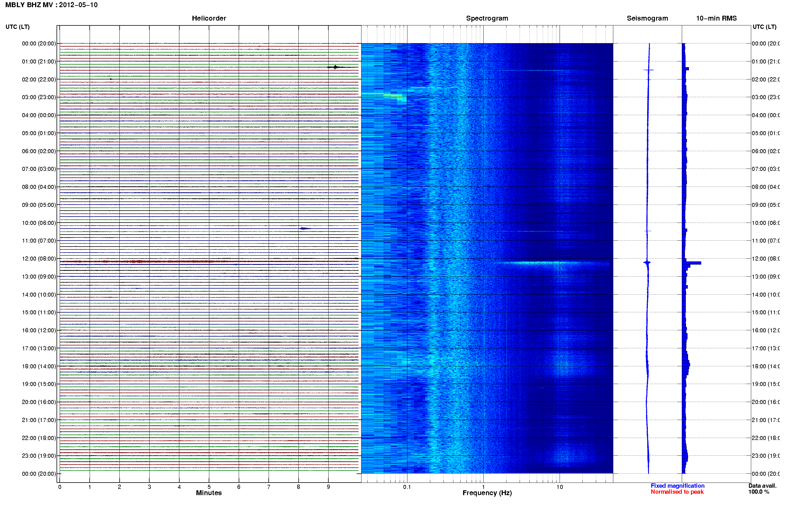The width and height of the screenshot is (812, 508).
Task: Click the '10' tick on the frequency axis
Action: pos(560,487)
